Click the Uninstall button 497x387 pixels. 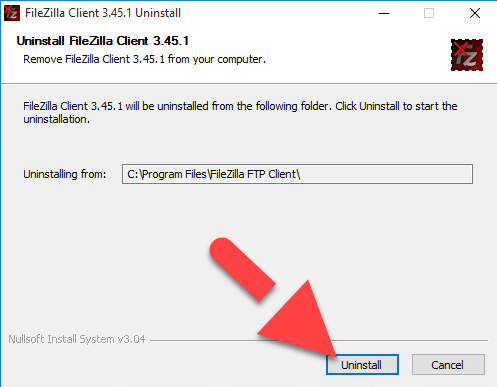pos(362,364)
